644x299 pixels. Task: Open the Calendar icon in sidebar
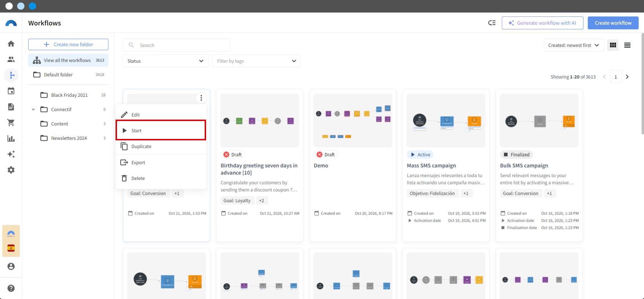11,91
